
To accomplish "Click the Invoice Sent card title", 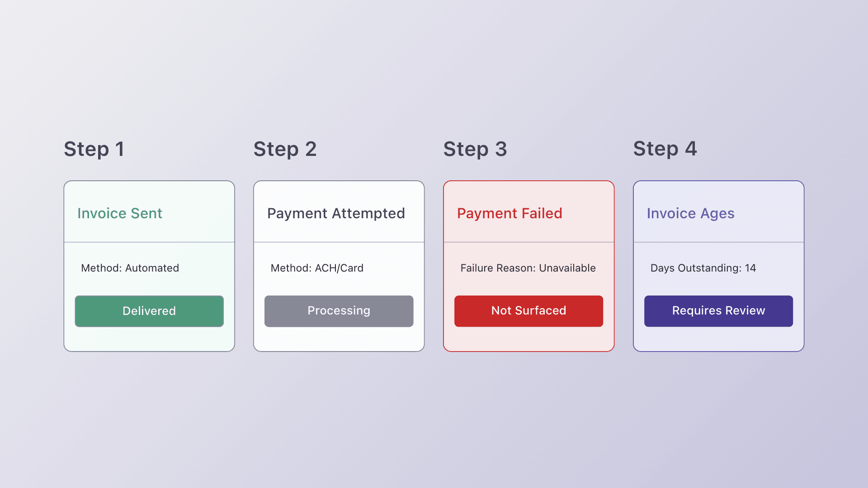I will click(119, 213).
